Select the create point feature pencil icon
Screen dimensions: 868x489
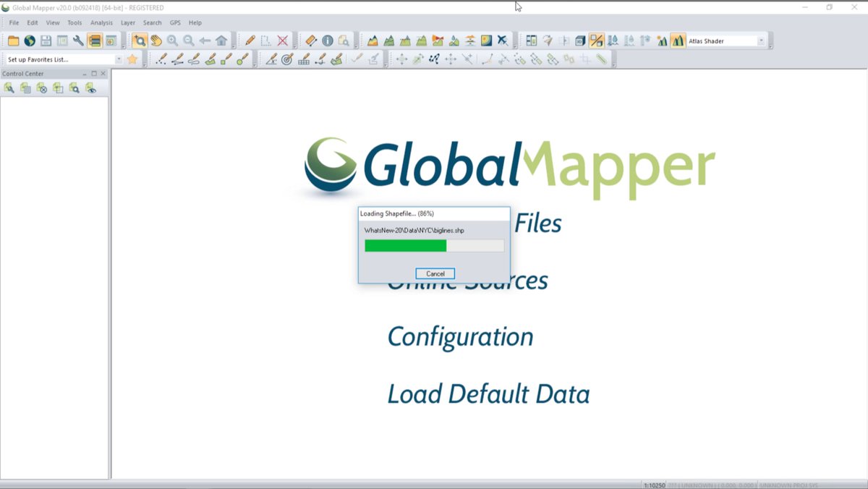pos(161,59)
